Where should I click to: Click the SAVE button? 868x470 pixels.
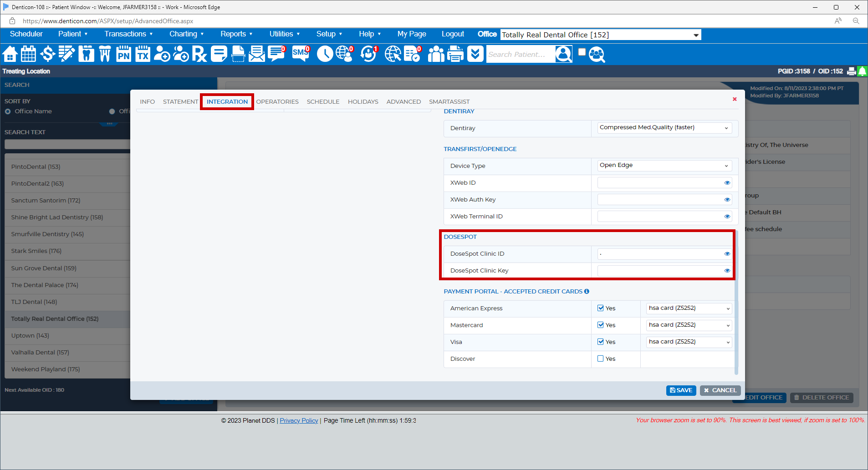(681, 390)
